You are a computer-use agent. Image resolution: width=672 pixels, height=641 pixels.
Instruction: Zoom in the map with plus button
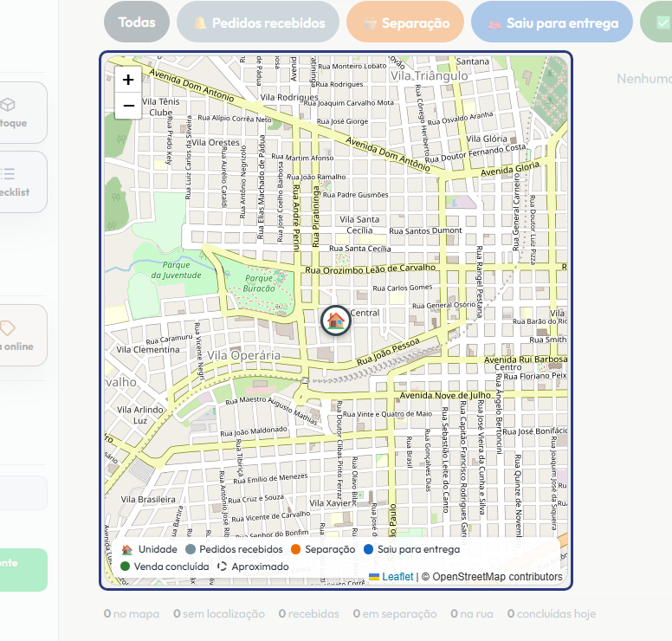pos(128,80)
